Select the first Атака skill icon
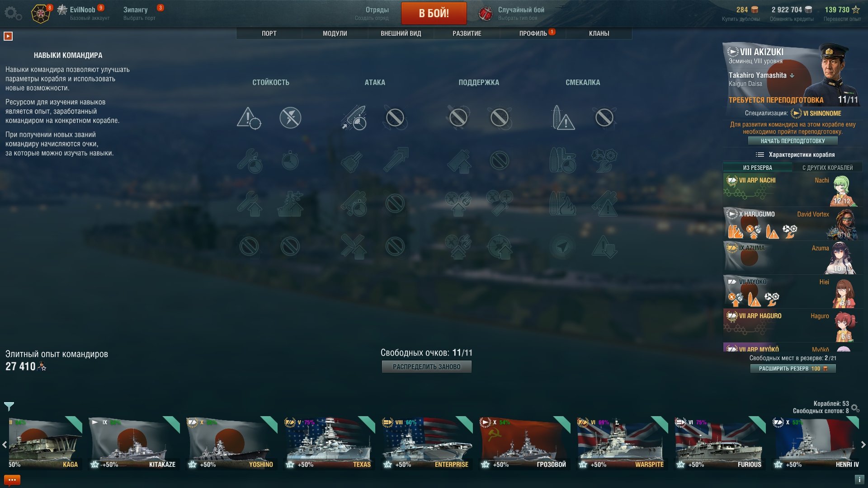Screen dimensions: 868x488 pyautogui.click(x=354, y=118)
